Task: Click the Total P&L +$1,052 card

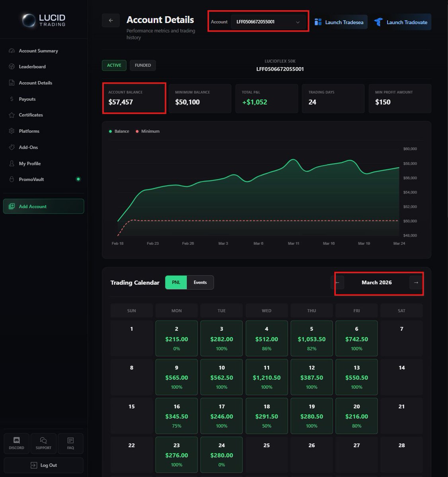Action: tap(267, 98)
